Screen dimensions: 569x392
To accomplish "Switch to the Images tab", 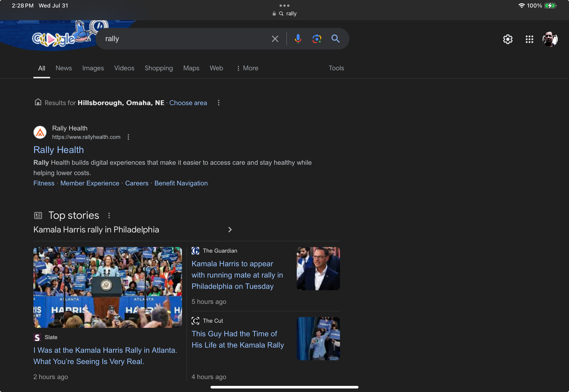I will coord(93,68).
